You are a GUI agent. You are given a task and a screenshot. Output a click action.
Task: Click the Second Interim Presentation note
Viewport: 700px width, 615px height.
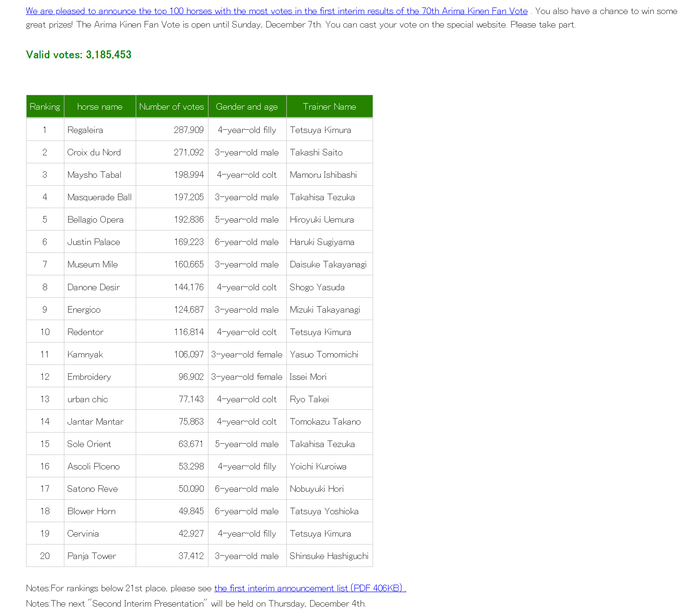196,603
